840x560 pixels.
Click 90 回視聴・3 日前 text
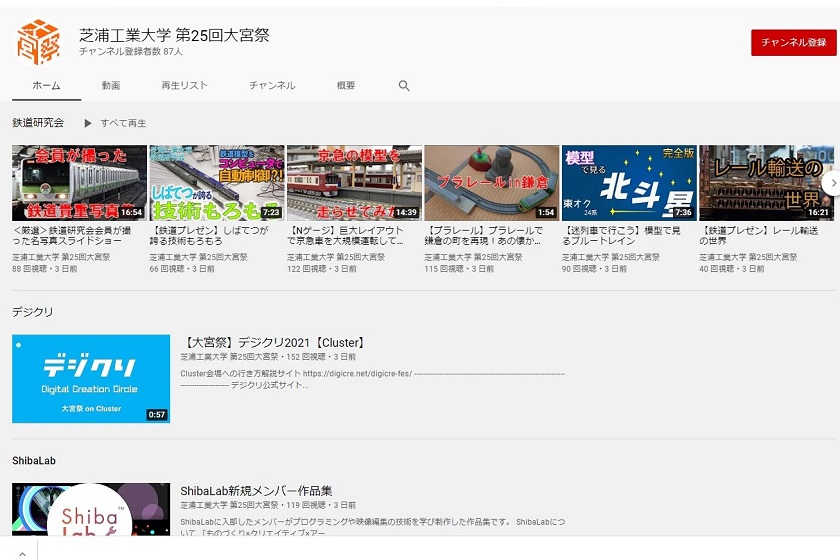[x=595, y=269]
